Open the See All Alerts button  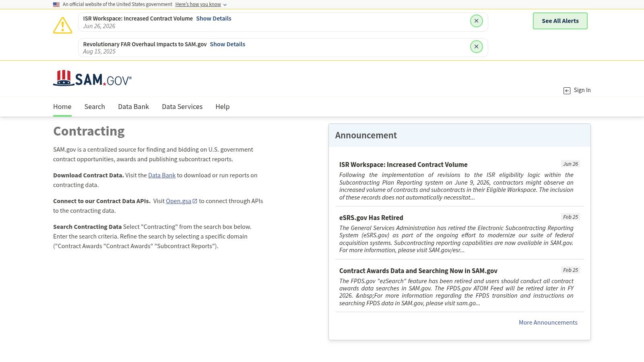tap(560, 21)
